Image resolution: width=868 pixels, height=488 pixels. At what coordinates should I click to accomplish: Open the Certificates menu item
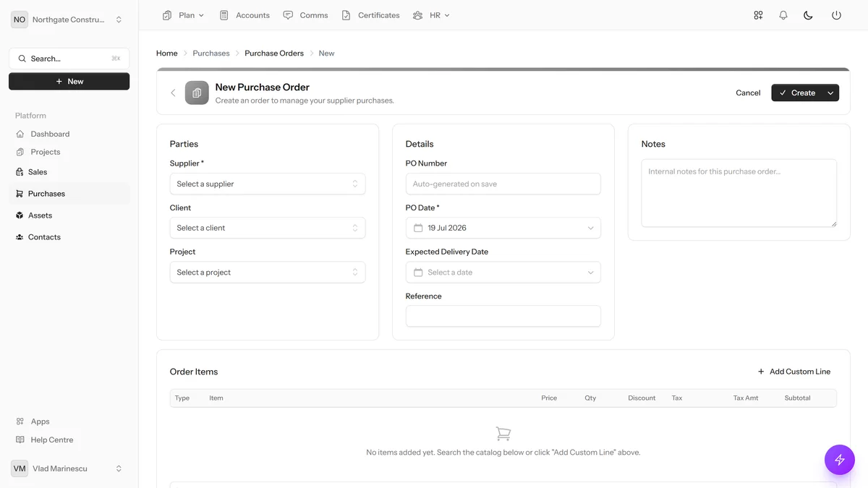[x=370, y=15]
